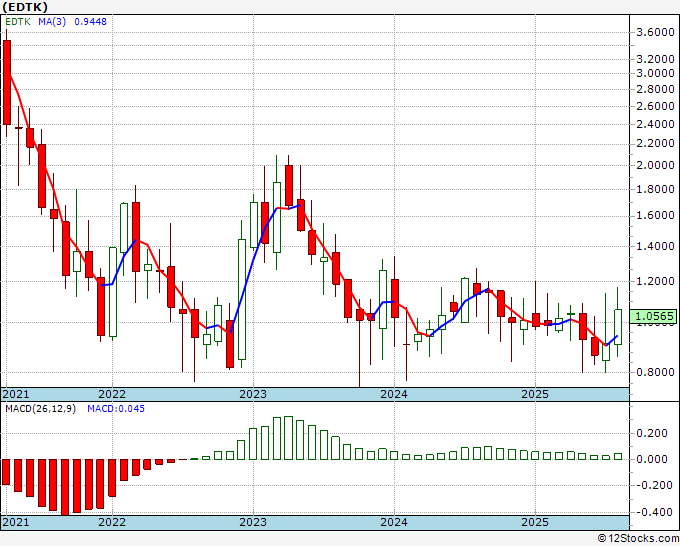Select 2023 on the MACD panel time axis
680x546 pixels.
pos(253,522)
